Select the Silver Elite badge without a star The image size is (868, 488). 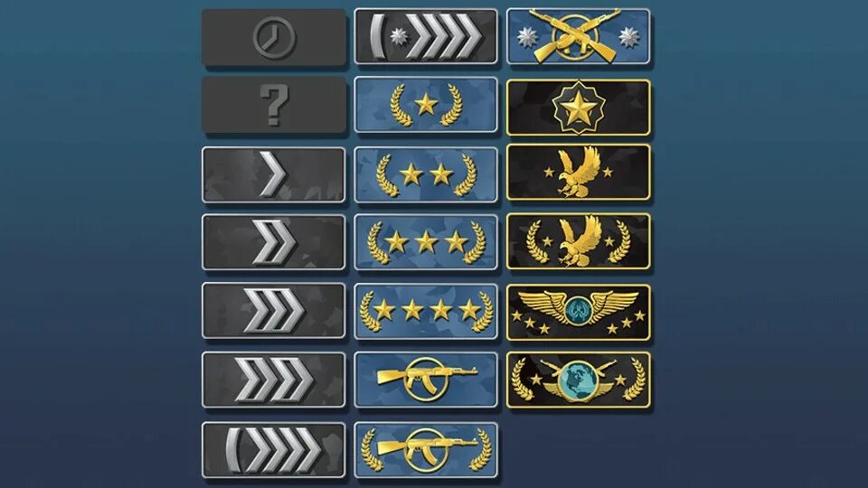[273, 450]
